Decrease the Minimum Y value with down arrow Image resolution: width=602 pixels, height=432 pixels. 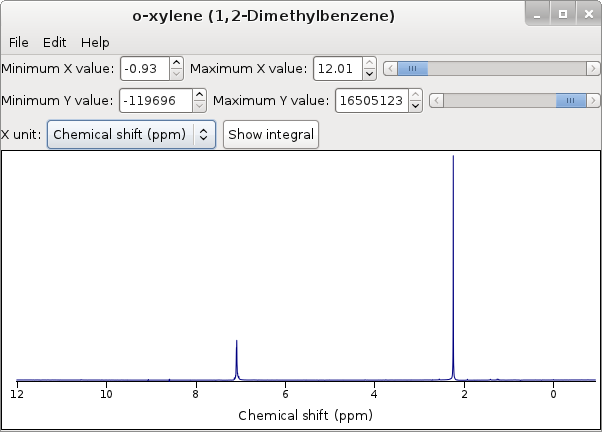[199, 106]
